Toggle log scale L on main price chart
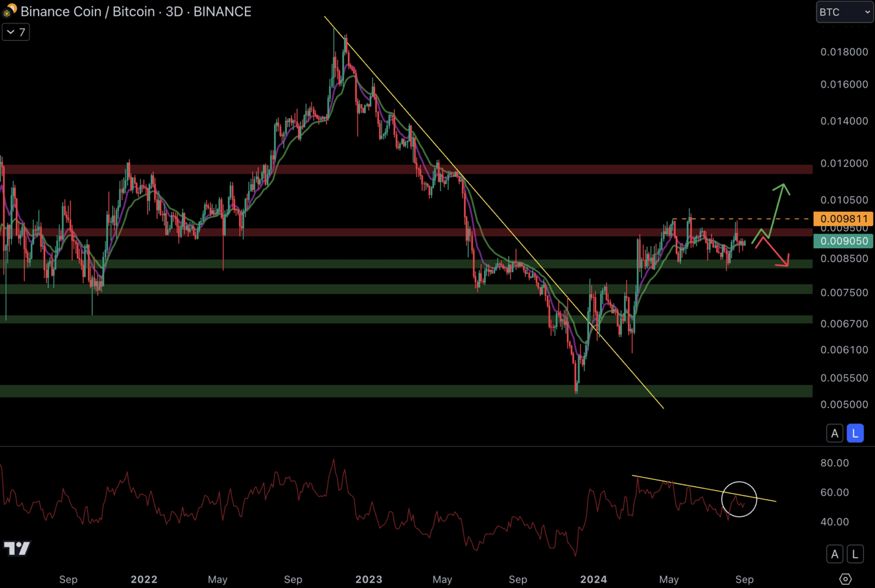The width and height of the screenshot is (875, 588). [855, 434]
